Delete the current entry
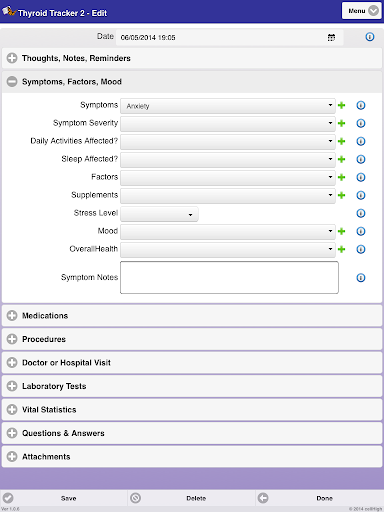Screen dimensions: 384x512 click(192, 498)
